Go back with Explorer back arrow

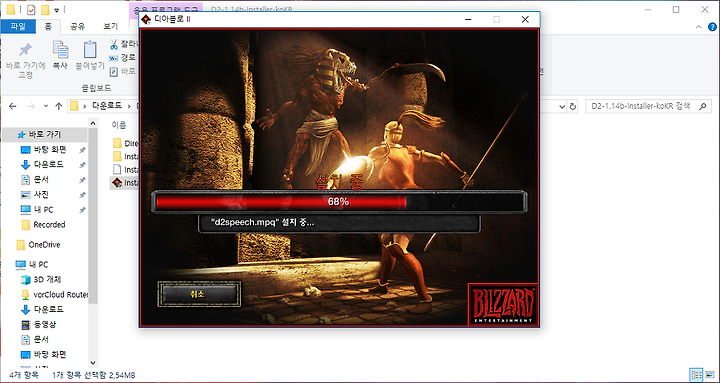[13, 106]
